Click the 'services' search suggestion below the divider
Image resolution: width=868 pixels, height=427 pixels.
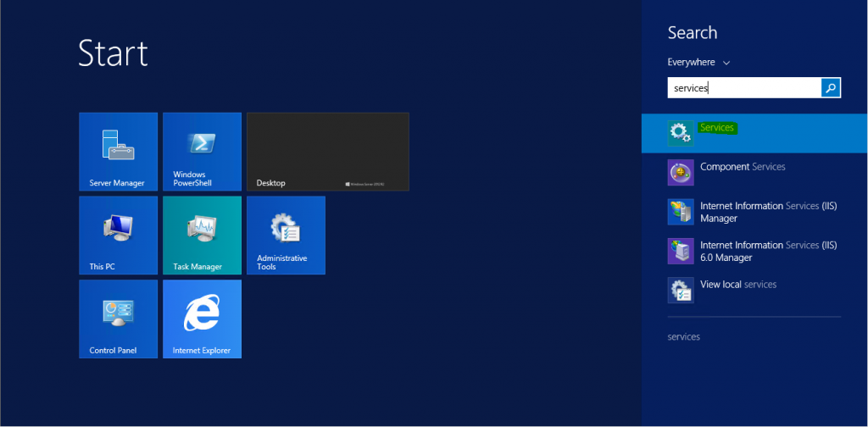pyautogui.click(x=684, y=336)
